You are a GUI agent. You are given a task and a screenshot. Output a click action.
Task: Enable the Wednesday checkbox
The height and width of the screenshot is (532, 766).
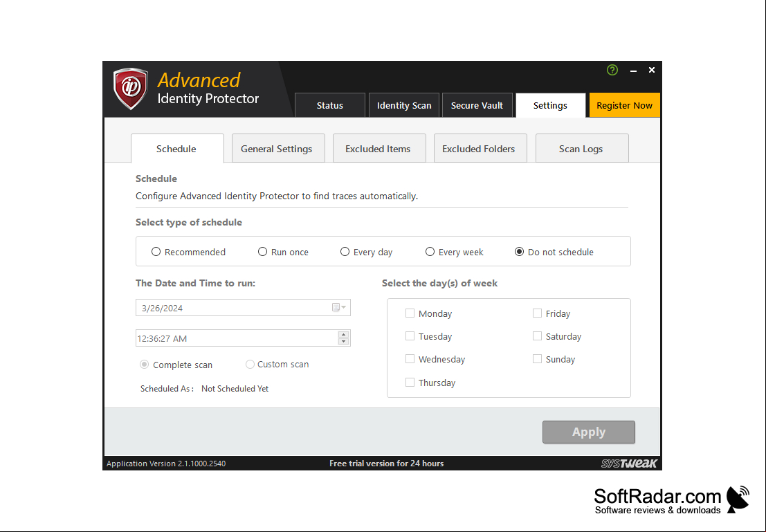(x=410, y=359)
